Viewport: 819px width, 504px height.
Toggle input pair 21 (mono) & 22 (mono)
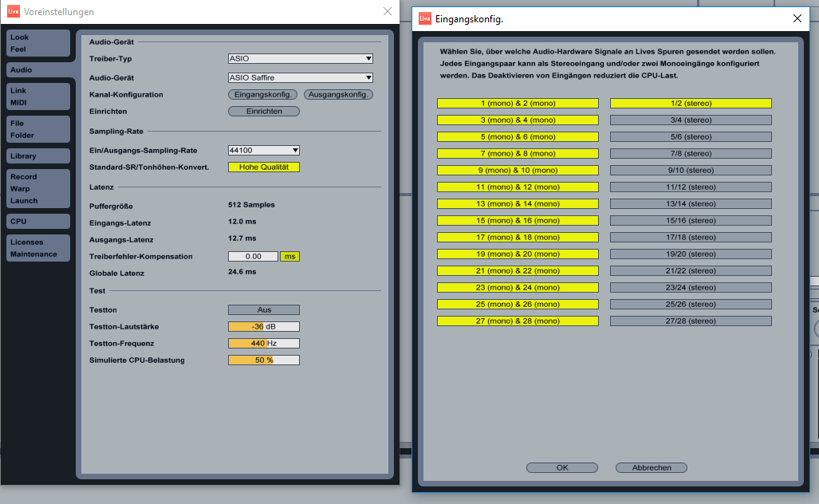[x=518, y=270]
